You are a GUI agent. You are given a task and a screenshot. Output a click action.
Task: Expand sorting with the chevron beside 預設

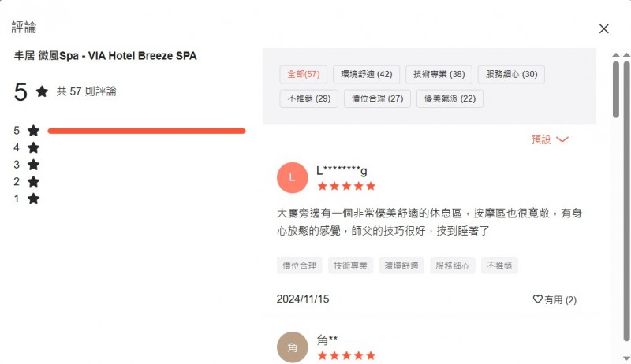click(562, 139)
